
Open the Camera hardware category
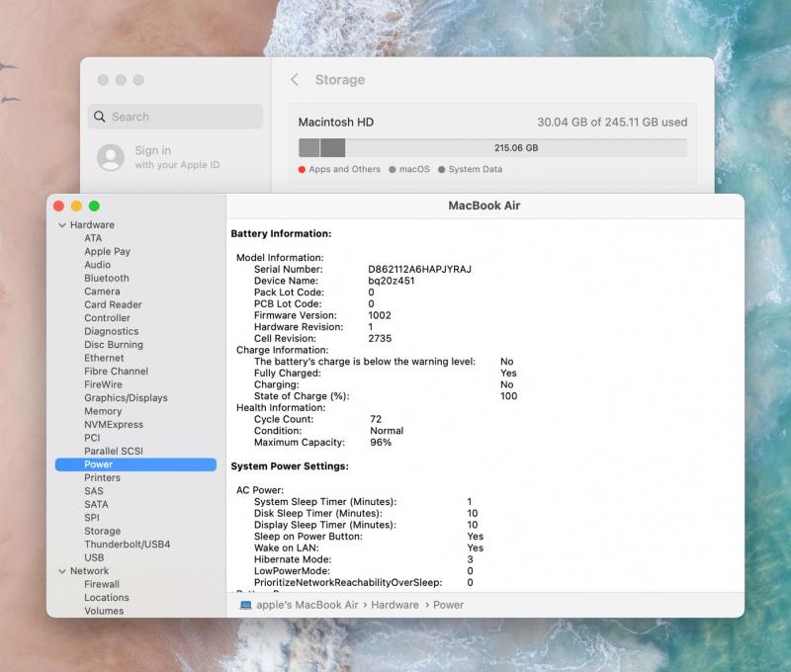[103, 292]
